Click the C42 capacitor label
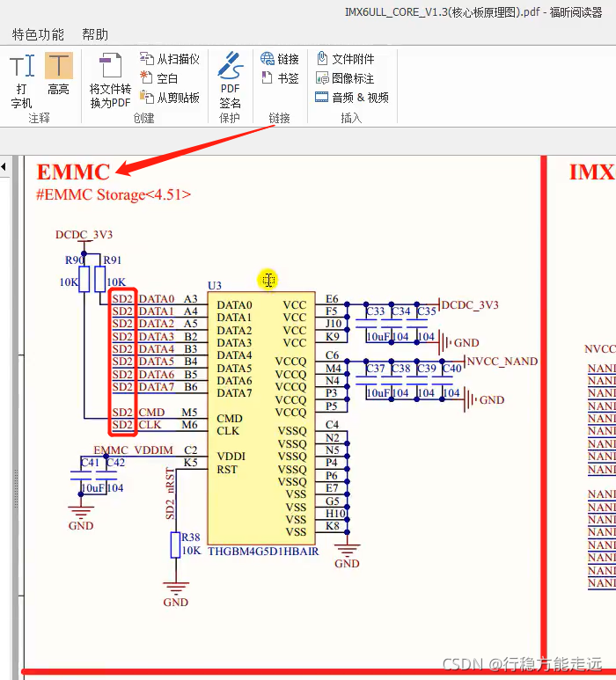 point(116,463)
